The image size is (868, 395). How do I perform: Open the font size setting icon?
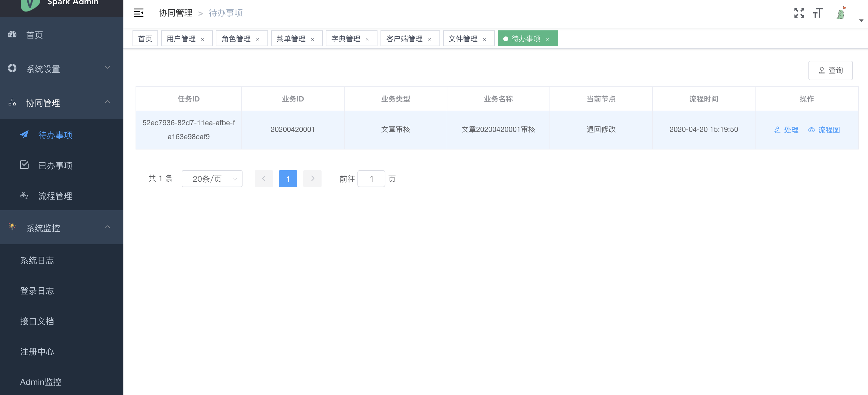[818, 13]
